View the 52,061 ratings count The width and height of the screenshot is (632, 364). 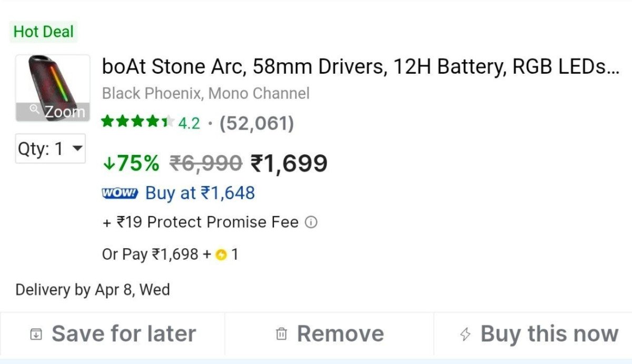256,123
